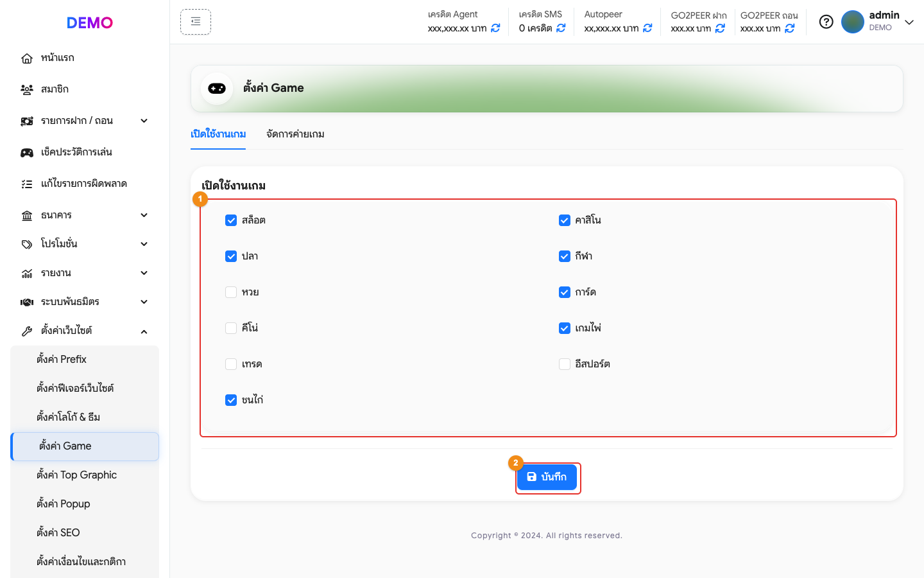Viewport: 924px width, 578px height.
Task: Switch to the จัดการค่ายเกม tab
Action: (x=295, y=134)
